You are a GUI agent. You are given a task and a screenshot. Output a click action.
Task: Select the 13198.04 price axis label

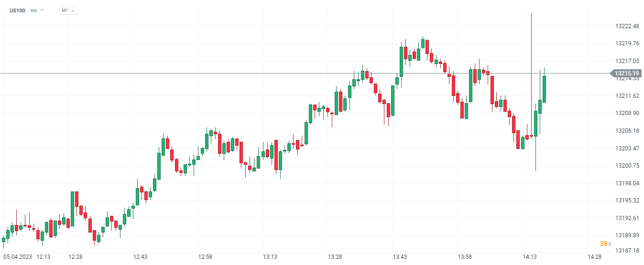[x=627, y=183]
